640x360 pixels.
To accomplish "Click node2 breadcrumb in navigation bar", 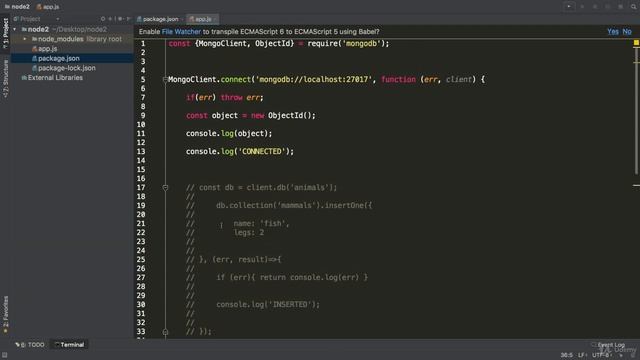I will click(x=17, y=7).
